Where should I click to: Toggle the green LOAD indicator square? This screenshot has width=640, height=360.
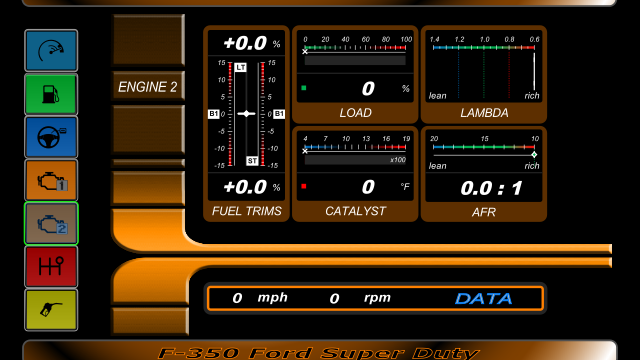(304, 88)
